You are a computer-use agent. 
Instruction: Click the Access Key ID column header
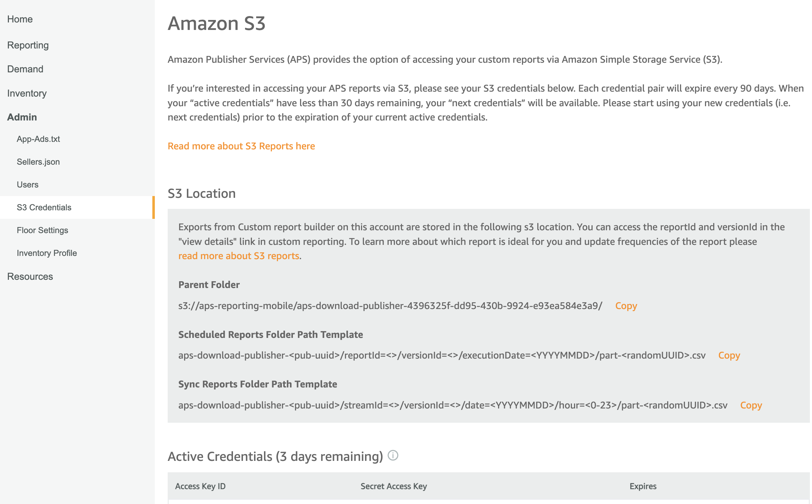(201, 486)
